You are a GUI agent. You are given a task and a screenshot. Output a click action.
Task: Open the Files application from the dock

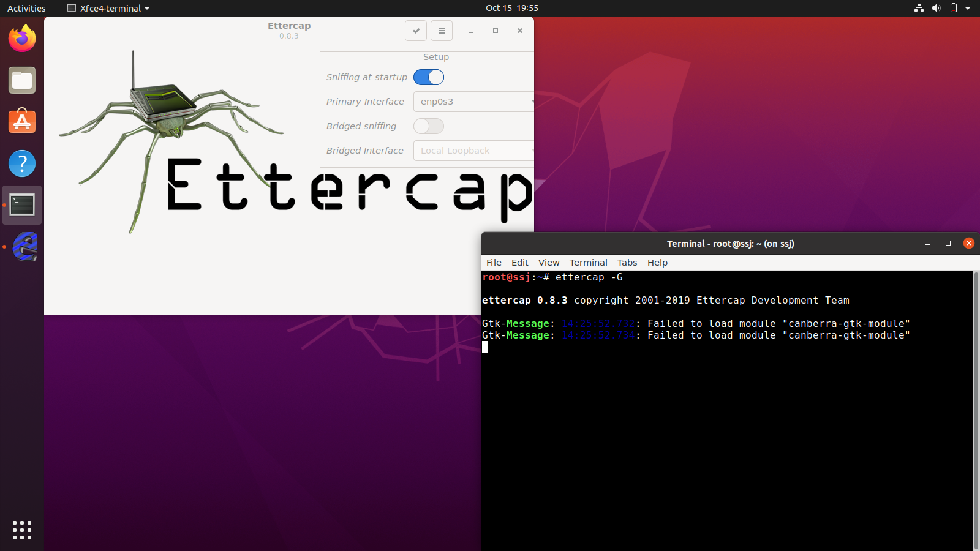click(22, 80)
